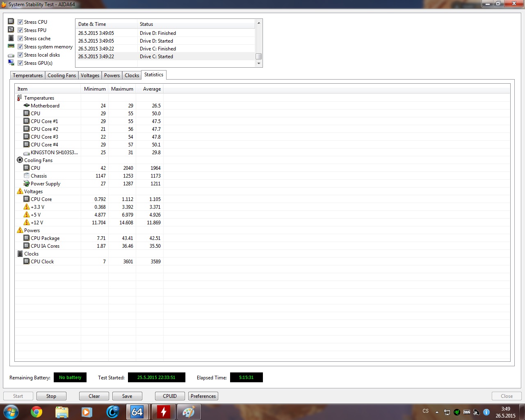Click the Minimum column header
Viewport: 525px width, 420px height.
[x=95, y=89]
